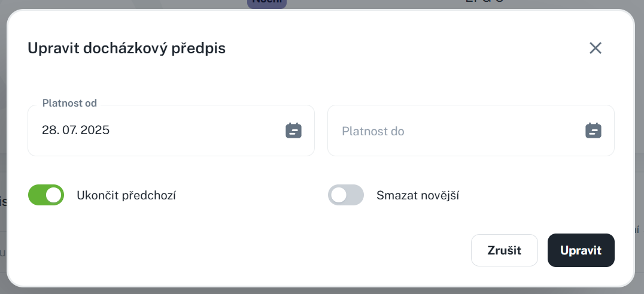Click the dialog title Upravit docházkový předpis
The width and height of the screenshot is (644, 294).
pyautogui.click(x=126, y=49)
